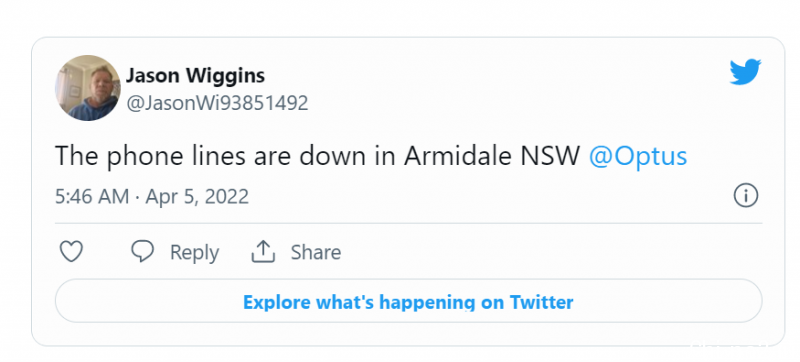Open the tweet info circle icon

coord(746,196)
